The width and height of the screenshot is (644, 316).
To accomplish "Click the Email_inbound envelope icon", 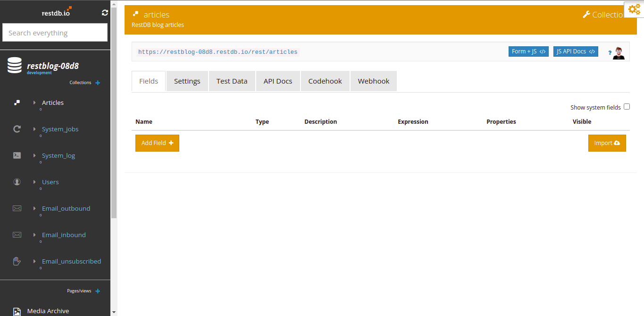I will 17,235.
